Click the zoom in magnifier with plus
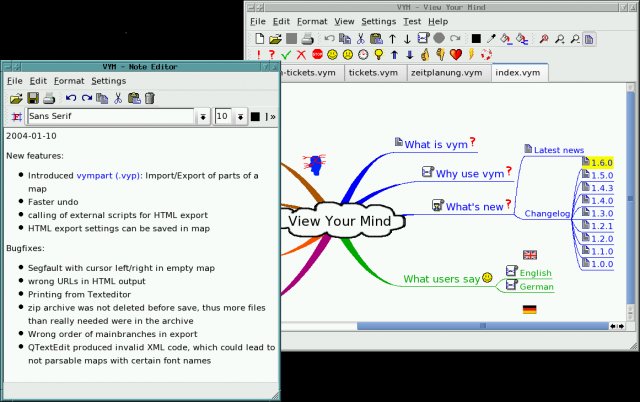 point(560,39)
